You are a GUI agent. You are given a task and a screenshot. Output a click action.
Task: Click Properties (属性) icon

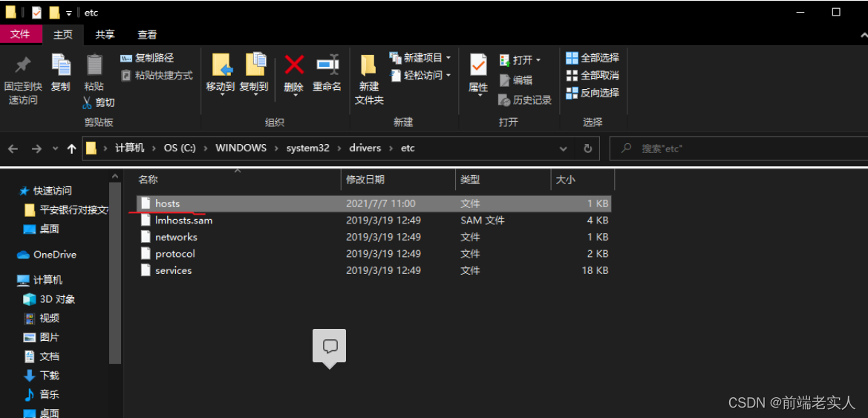pos(478,65)
